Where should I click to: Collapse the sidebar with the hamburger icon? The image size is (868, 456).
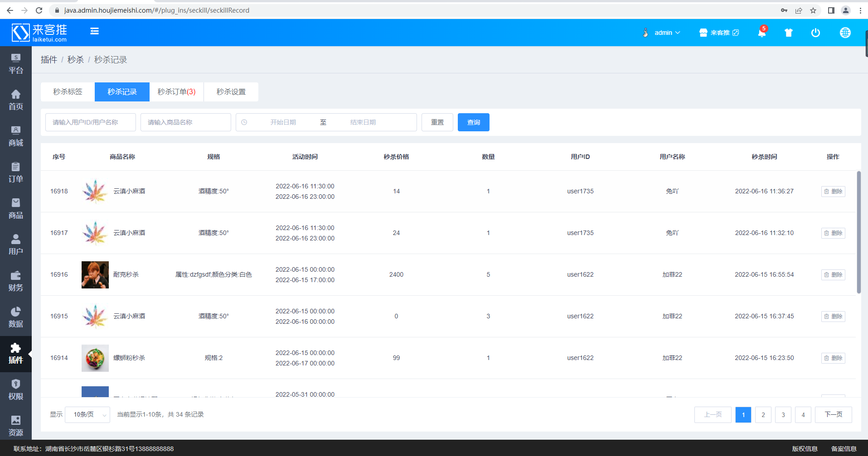(94, 31)
